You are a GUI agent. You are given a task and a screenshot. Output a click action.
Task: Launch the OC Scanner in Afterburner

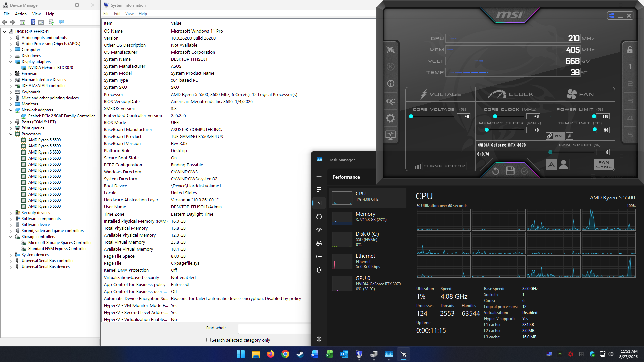391,101
